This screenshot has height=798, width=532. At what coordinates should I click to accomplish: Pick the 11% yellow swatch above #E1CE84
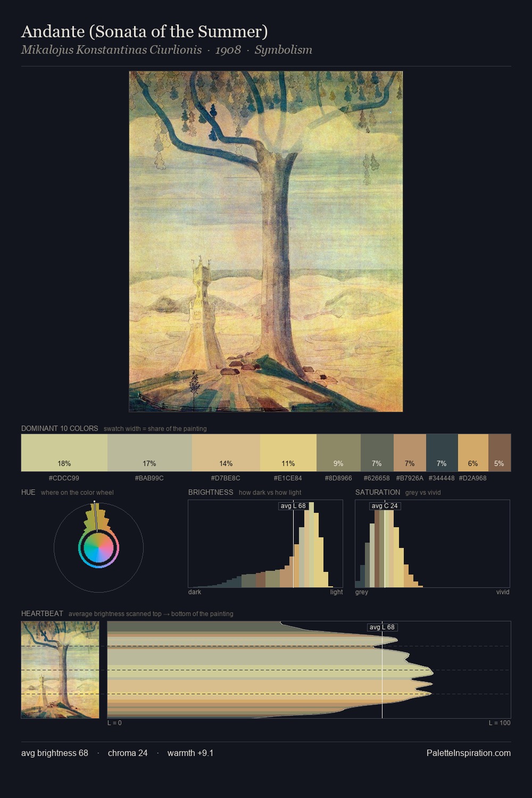[288, 453]
